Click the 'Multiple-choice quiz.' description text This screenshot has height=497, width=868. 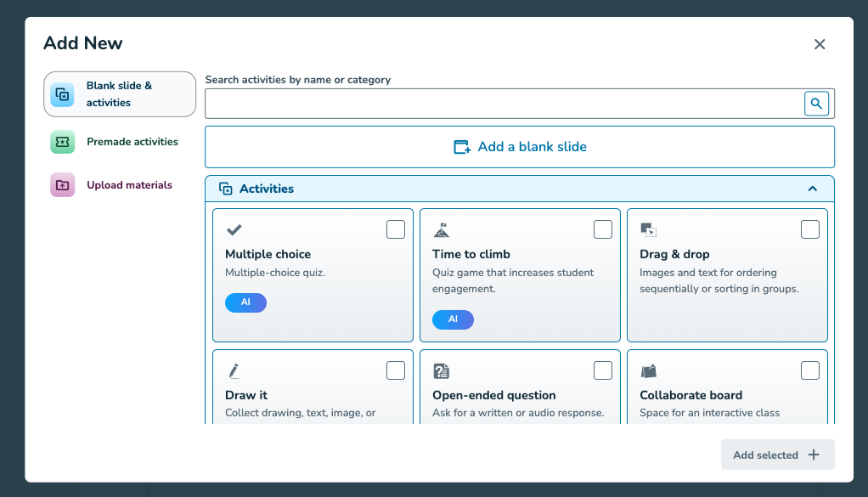(x=275, y=273)
